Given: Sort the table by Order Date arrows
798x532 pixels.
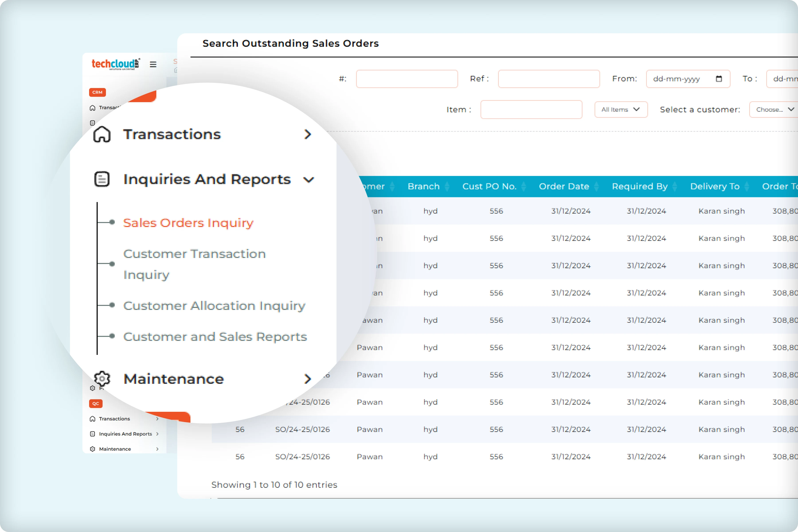Looking at the screenshot, I should point(597,186).
